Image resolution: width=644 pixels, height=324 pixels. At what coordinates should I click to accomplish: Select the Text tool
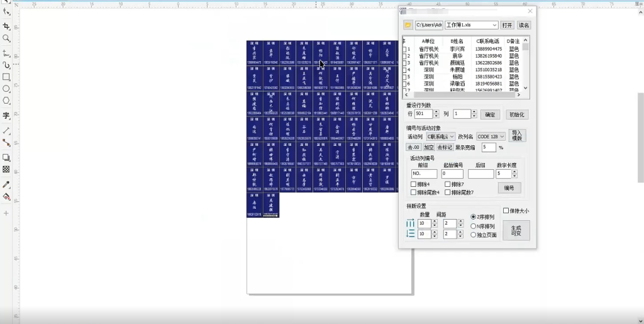[6, 116]
